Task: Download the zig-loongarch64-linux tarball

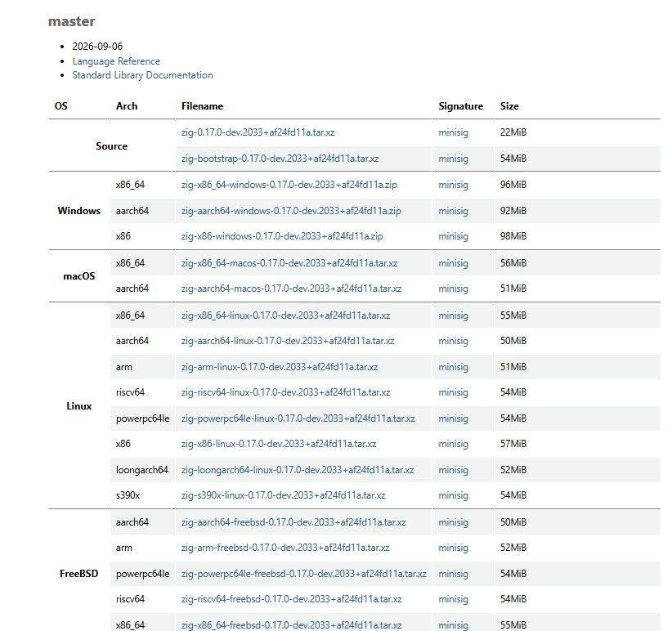Action: tap(298, 470)
